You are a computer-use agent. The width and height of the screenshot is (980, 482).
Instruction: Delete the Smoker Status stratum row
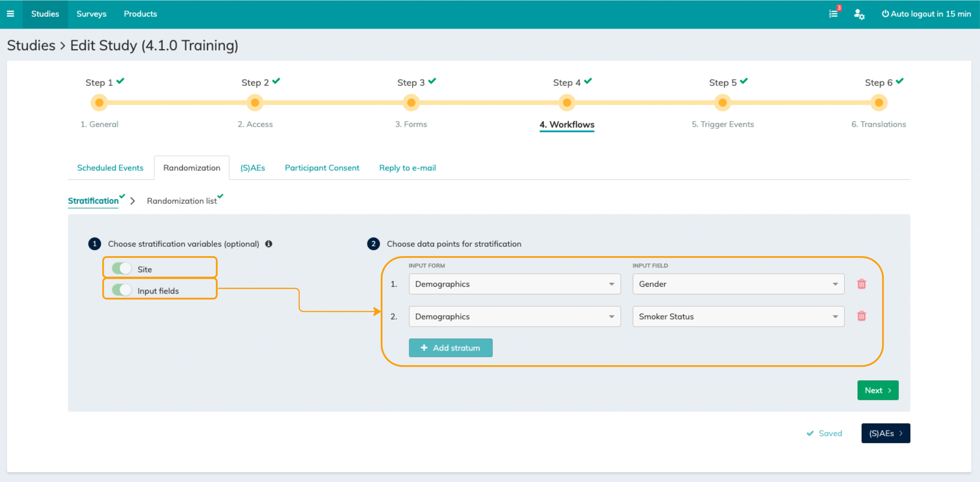tap(861, 316)
